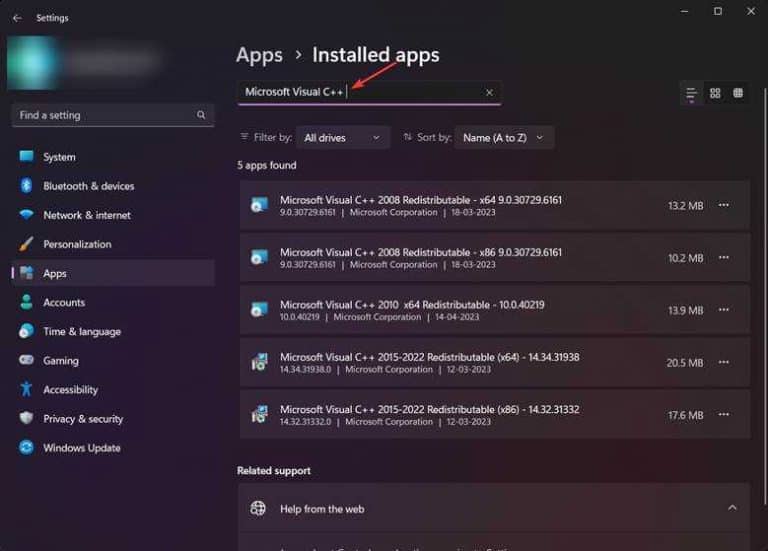The height and width of the screenshot is (551, 768).
Task: Open more options for Visual C++ 2015-2022 x86
Action: pos(724,415)
